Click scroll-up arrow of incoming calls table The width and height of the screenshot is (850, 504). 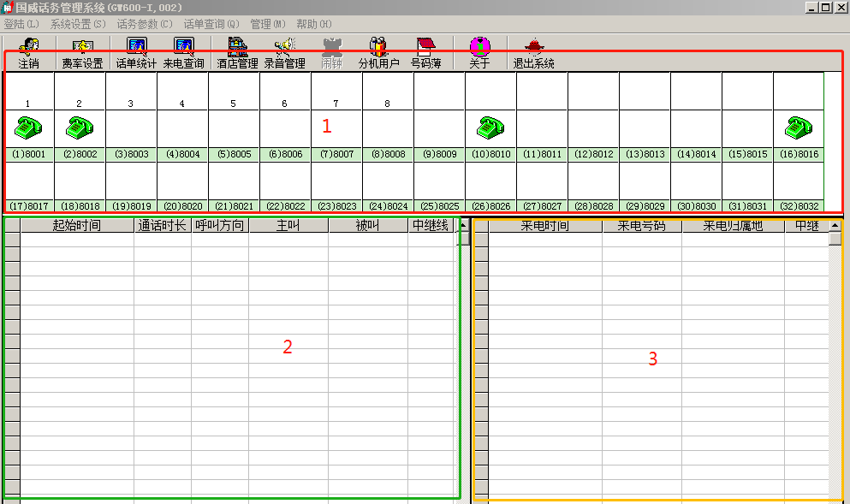coord(835,225)
